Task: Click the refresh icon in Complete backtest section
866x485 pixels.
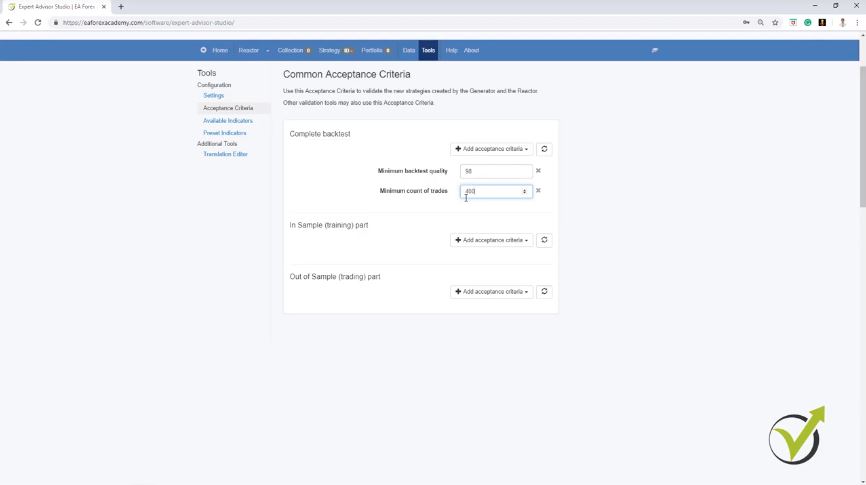Action: 544,149
